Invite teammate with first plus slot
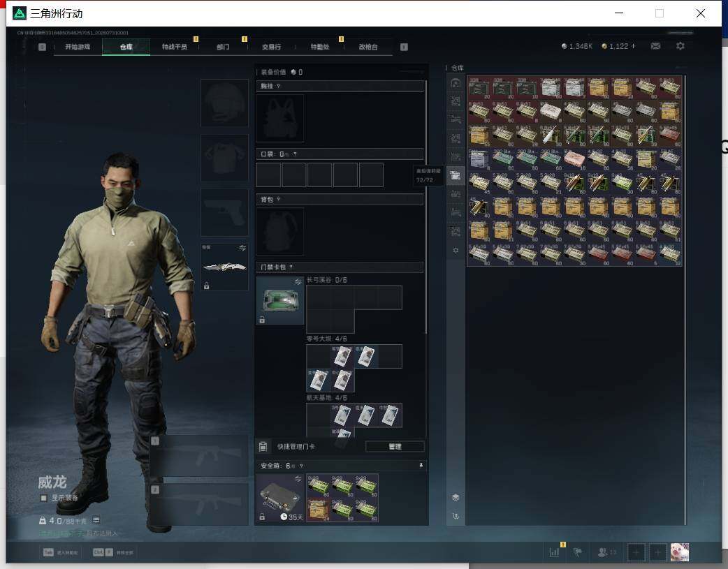Viewport: 728px width, 569px height. click(x=636, y=552)
